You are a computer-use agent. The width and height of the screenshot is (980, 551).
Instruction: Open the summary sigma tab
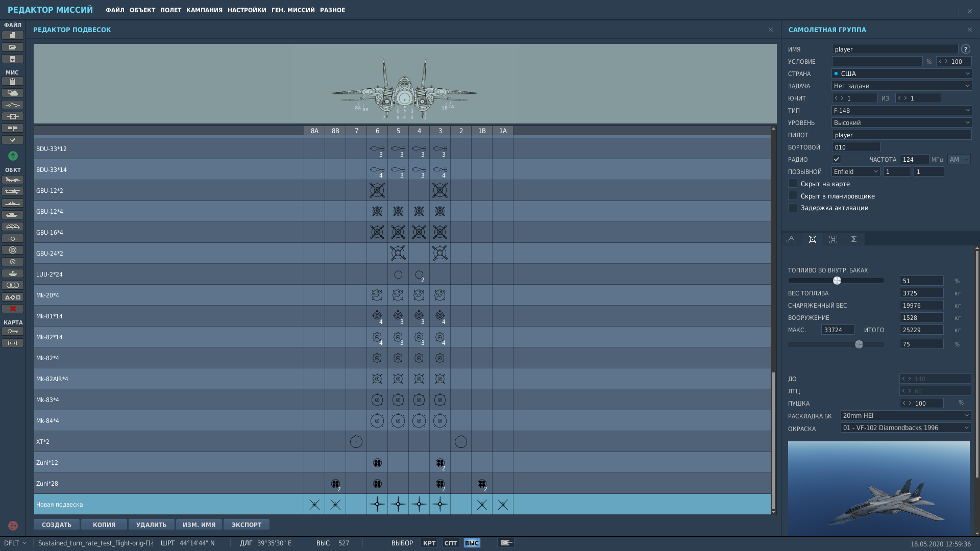(x=854, y=239)
